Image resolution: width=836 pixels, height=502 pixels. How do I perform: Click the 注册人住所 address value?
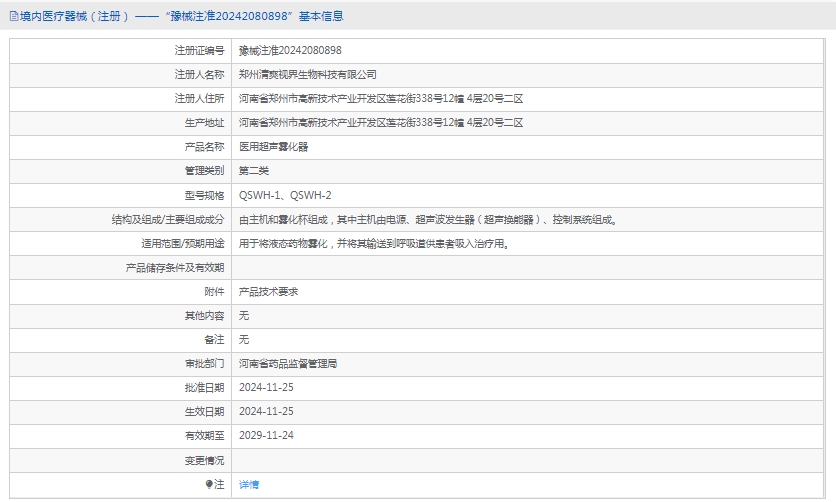[x=381, y=98]
